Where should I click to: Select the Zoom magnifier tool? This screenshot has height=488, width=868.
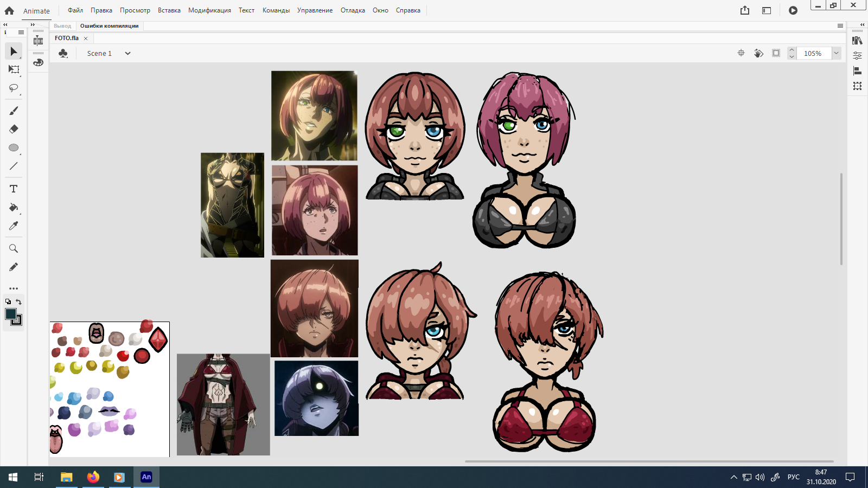coord(14,248)
